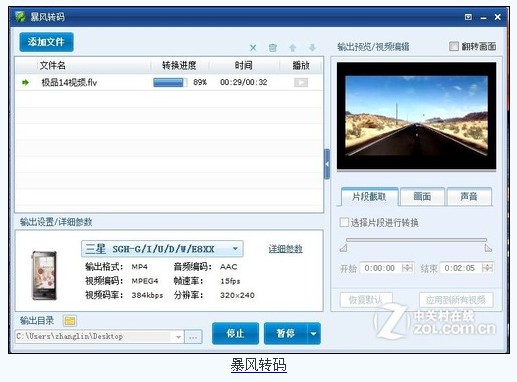
Task: Click the 转换进度 column header
Action: (179, 65)
